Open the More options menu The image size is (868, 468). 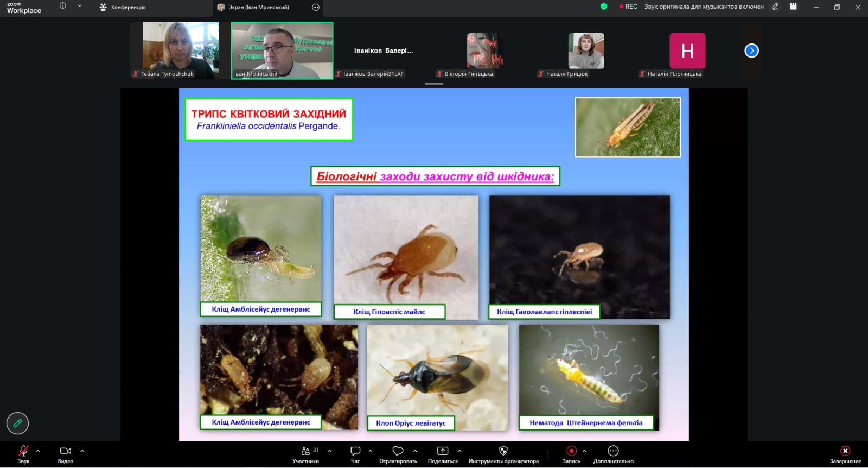(613, 454)
